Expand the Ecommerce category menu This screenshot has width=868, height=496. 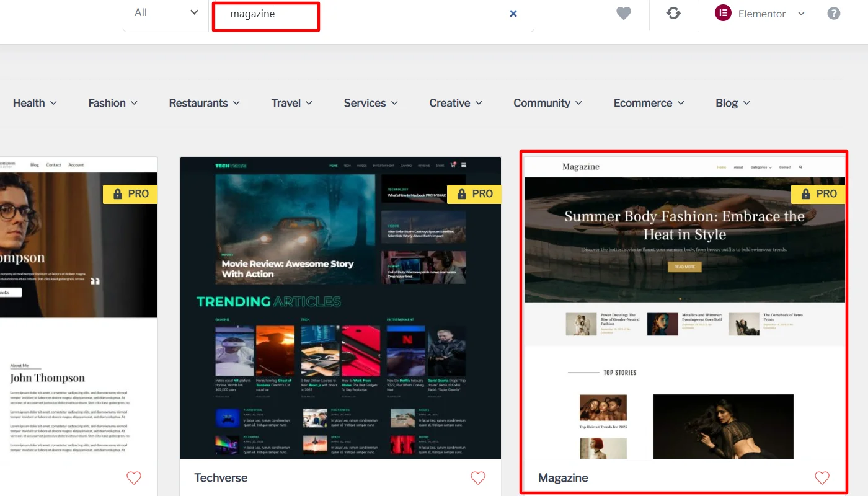coord(649,103)
